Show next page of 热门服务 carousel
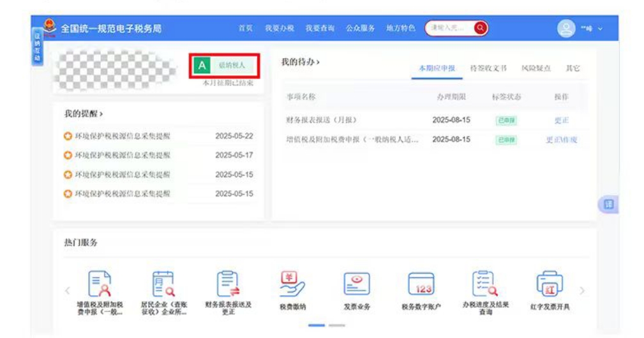Screen dimensions: 644x338 581,291
